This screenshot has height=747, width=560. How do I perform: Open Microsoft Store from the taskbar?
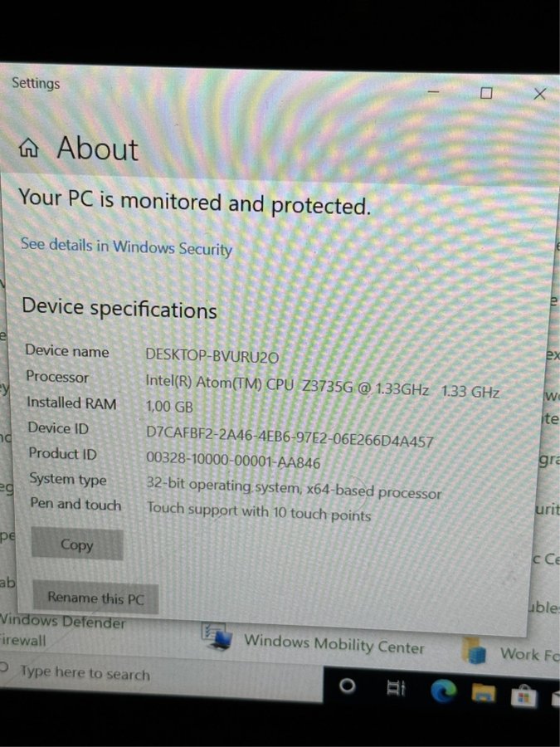[523, 696]
